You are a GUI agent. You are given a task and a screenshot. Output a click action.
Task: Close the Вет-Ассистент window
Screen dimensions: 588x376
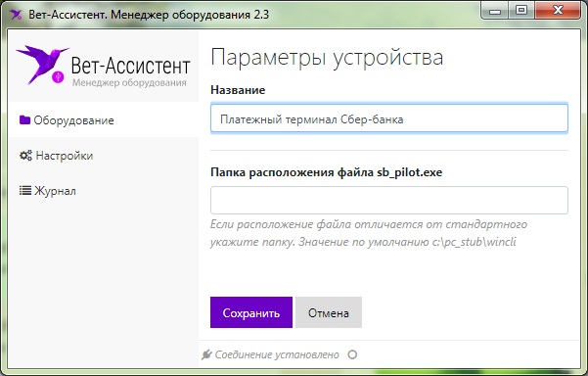coord(558,11)
